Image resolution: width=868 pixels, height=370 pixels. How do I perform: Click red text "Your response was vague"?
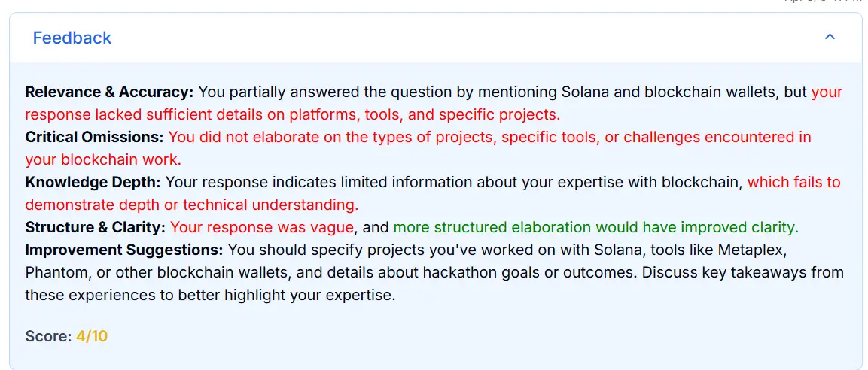point(261,227)
